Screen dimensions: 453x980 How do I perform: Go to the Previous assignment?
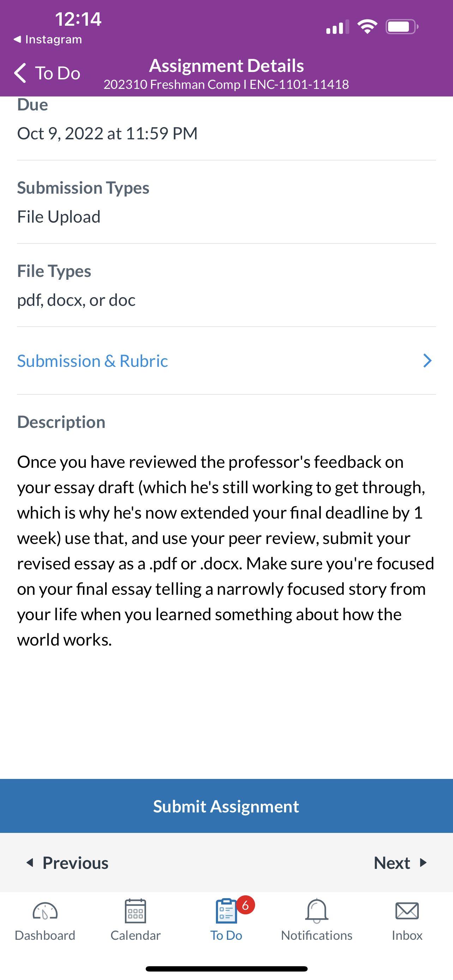click(67, 863)
